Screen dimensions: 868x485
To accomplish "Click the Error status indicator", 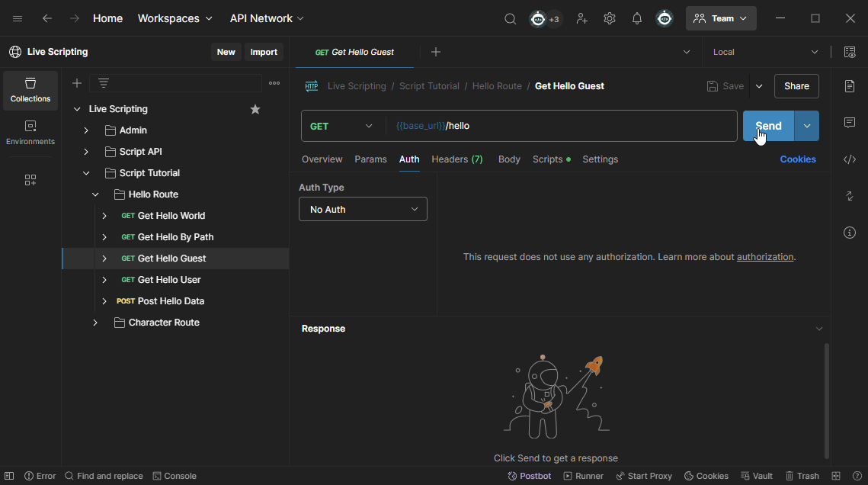I will [x=40, y=476].
